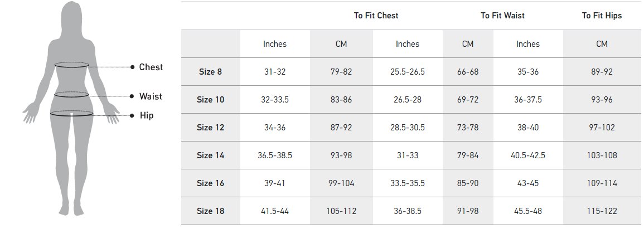This screenshot has height=229, width=644.
Task: Select the 103-108 hips CM cell
Action: click(602, 155)
